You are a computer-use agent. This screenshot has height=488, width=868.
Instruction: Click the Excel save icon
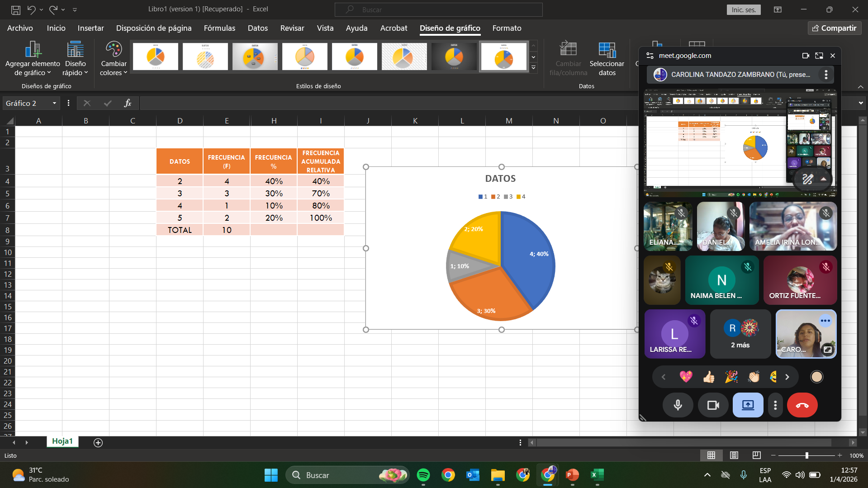[16, 9]
